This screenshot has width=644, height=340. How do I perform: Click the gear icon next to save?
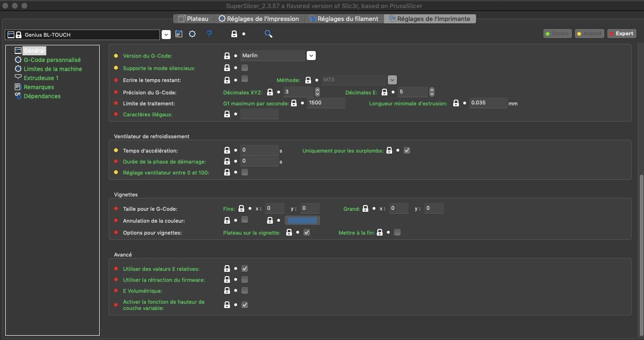click(192, 34)
